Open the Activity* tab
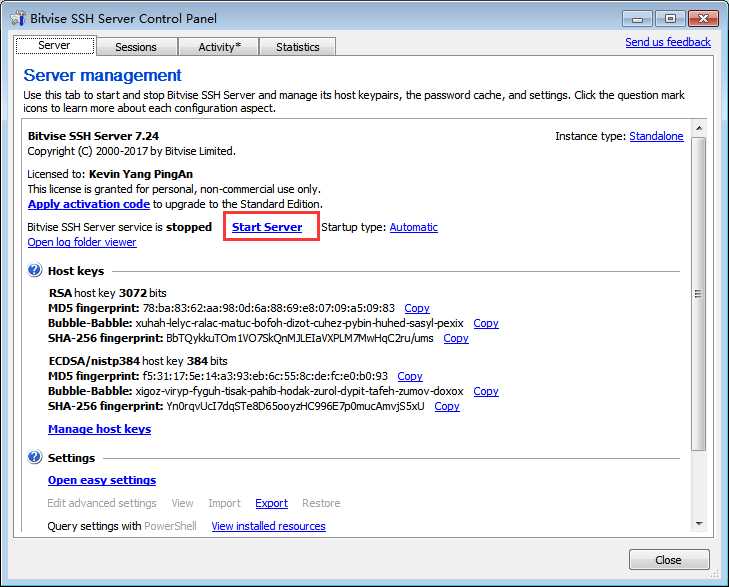The image size is (729, 587). point(219,47)
